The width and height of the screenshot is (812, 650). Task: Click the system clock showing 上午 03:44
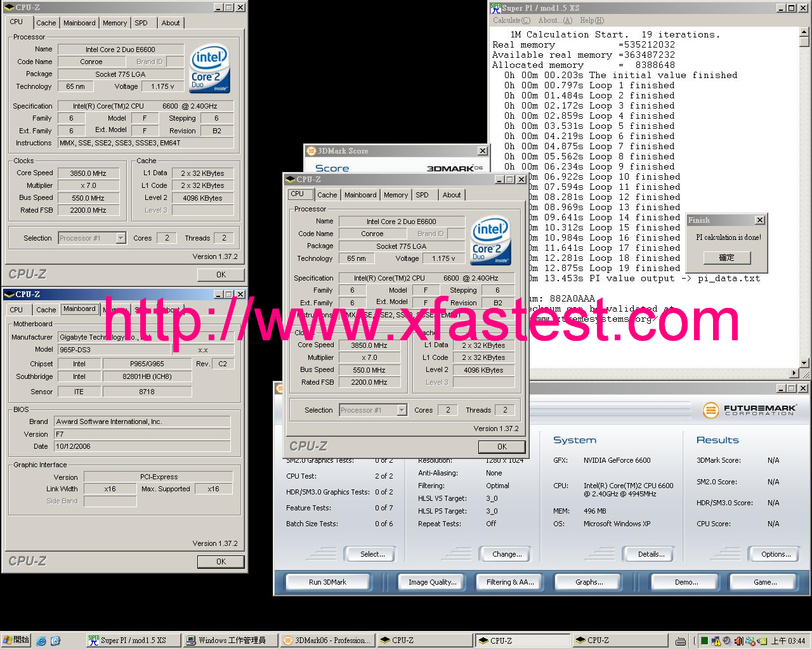point(788,641)
